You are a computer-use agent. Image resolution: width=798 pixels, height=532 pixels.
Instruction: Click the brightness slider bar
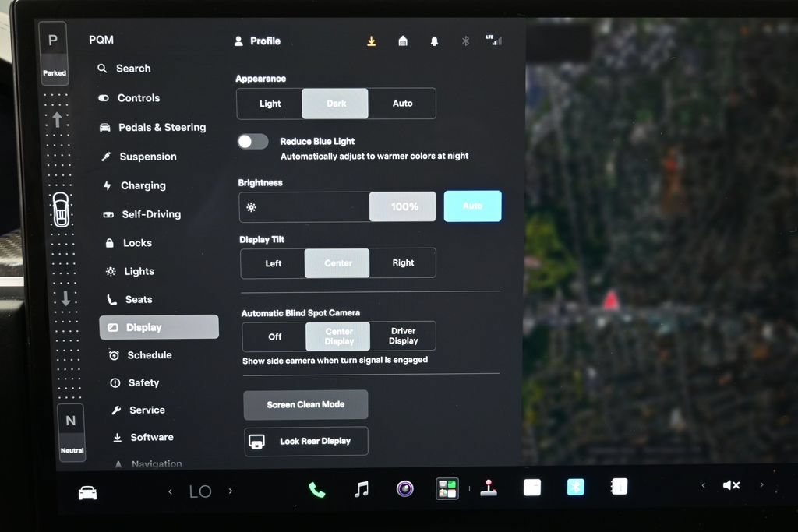click(337, 206)
